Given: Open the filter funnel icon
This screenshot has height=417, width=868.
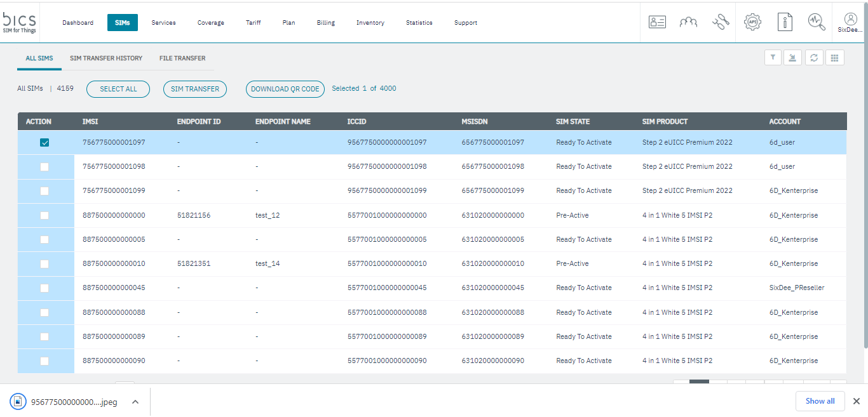Looking at the screenshot, I should (x=773, y=58).
